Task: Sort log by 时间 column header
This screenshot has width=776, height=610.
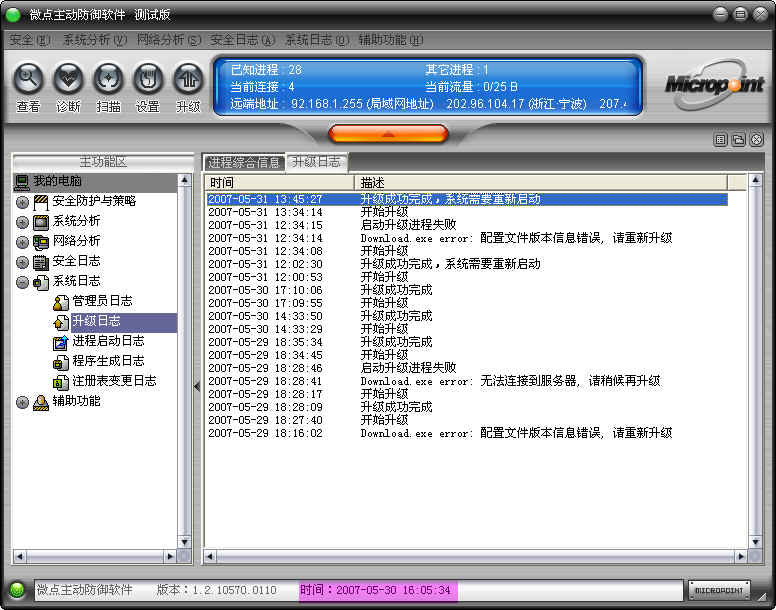Action: tap(278, 183)
